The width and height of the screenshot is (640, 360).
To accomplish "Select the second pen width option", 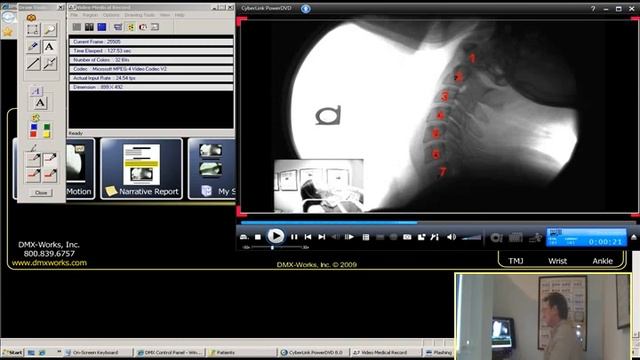I will tap(50, 158).
